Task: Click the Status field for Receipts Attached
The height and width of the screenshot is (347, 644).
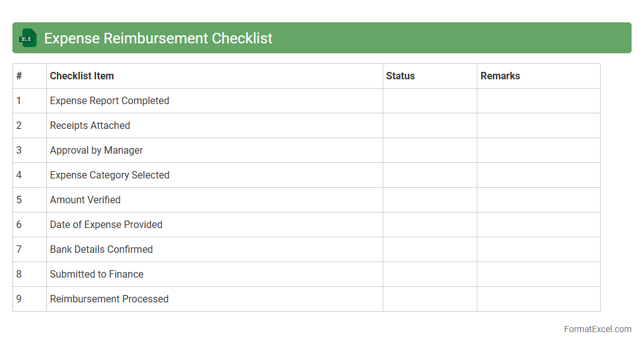Action: [x=430, y=126]
